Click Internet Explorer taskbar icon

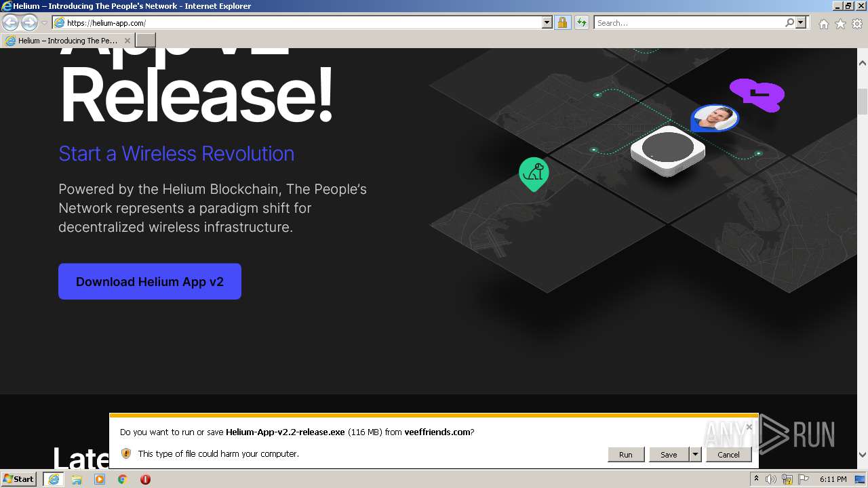53,479
